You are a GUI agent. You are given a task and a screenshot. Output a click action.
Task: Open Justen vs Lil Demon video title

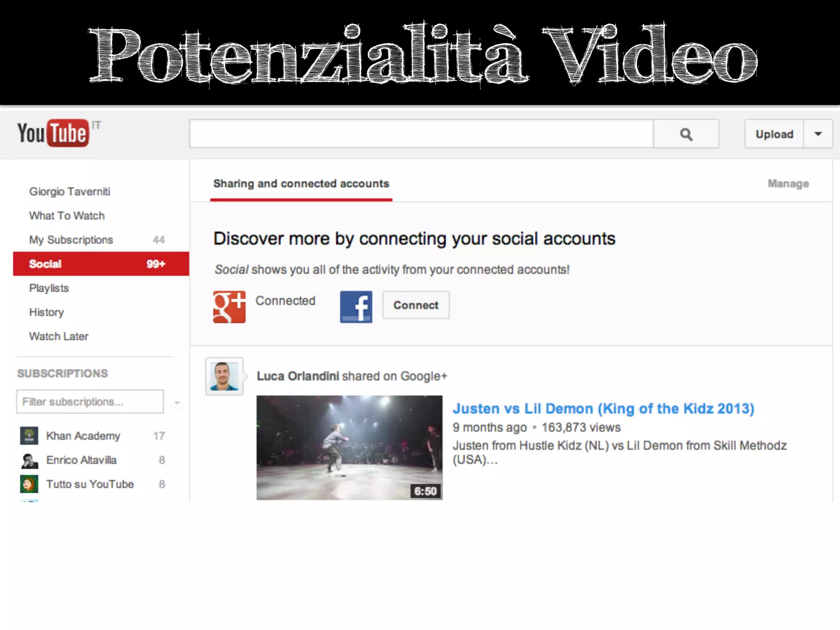(603, 409)
